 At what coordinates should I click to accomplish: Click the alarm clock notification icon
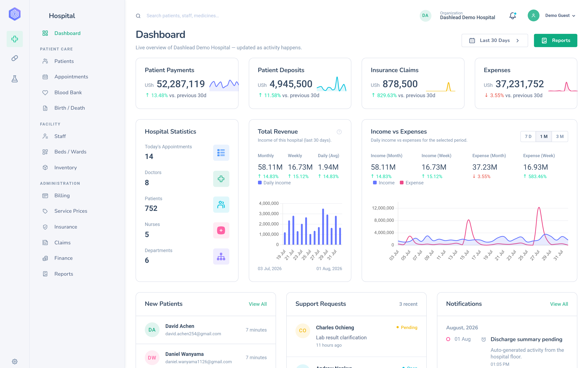pyautogui.click(x=484, y=339)
